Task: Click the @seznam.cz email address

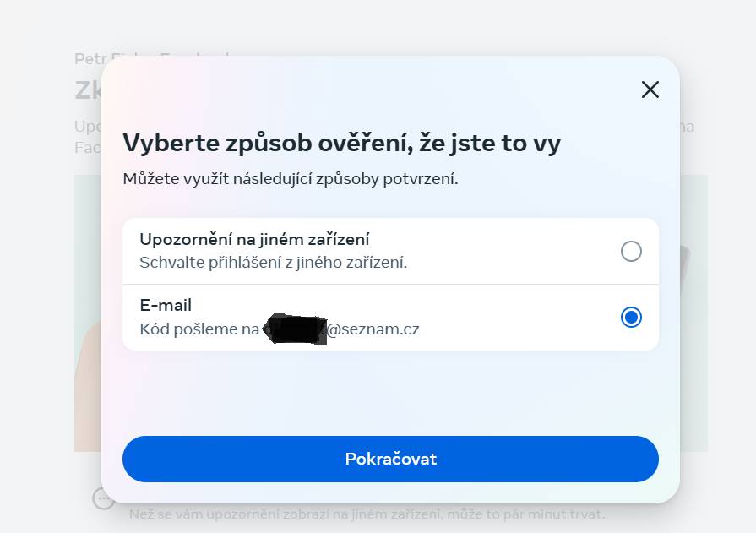Action: click(373, 329)
